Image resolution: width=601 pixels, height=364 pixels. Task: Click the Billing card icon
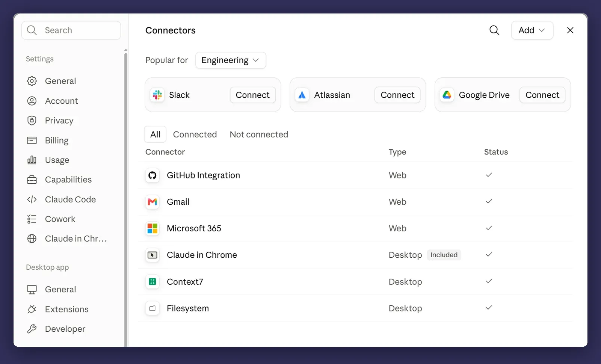[32, 140]
